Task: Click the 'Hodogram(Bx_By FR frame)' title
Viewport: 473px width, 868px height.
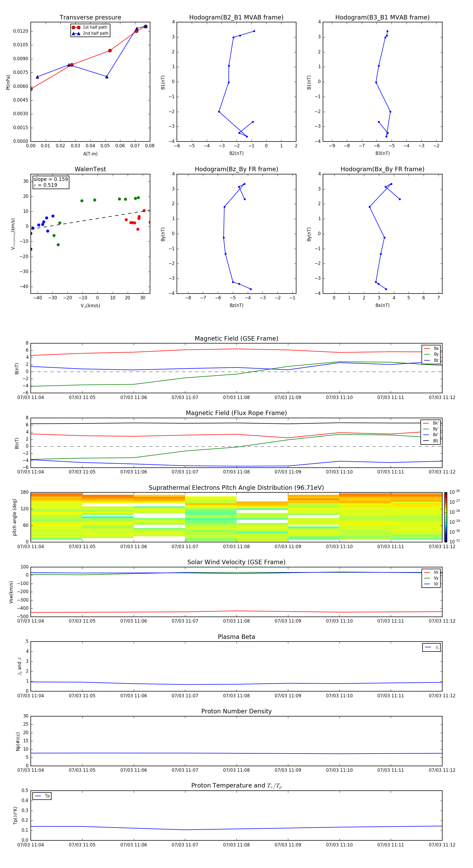Action: 382,169
